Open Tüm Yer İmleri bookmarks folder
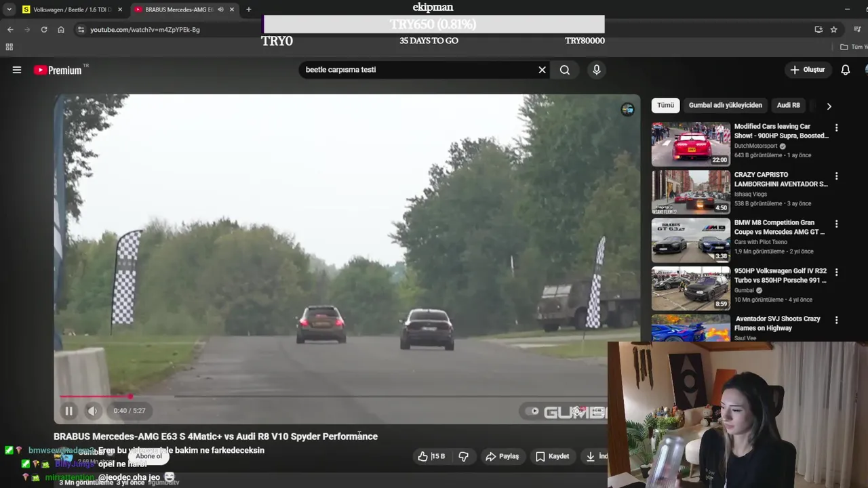Screen dimensions: 868x488 pyautogui.click(x=853, y=47)
